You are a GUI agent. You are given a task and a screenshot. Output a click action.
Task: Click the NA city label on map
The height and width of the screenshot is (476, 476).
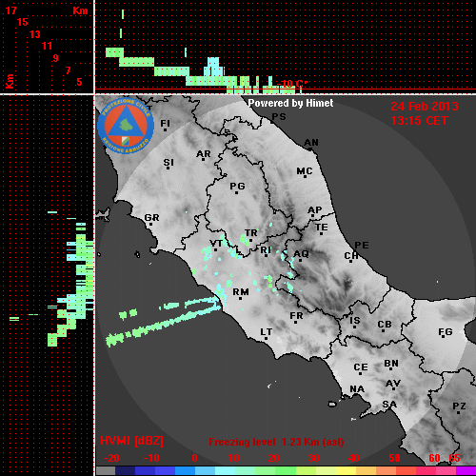357,389
